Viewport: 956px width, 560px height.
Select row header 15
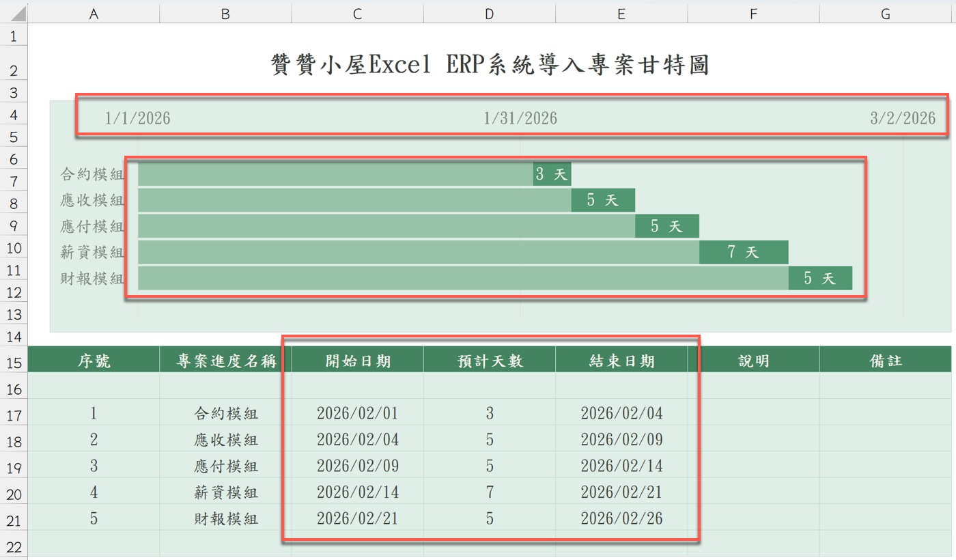click(13, 360)
